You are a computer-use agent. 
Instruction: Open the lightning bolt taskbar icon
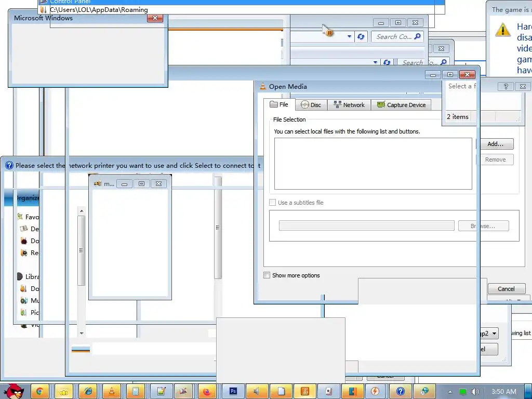tap(375, 392)
